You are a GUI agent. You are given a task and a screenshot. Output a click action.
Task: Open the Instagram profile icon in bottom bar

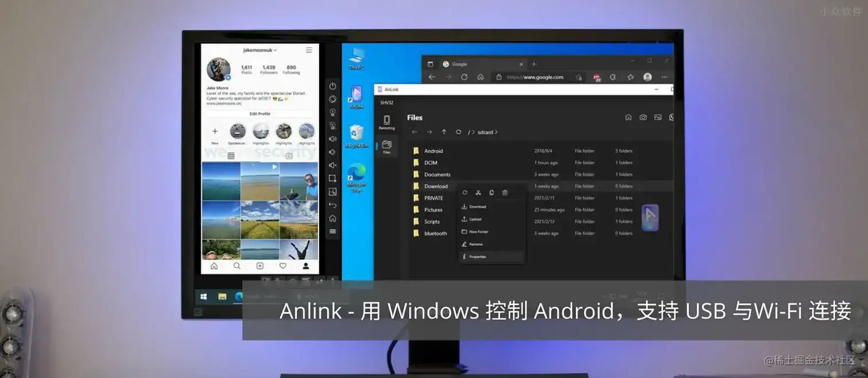point(306,266)
